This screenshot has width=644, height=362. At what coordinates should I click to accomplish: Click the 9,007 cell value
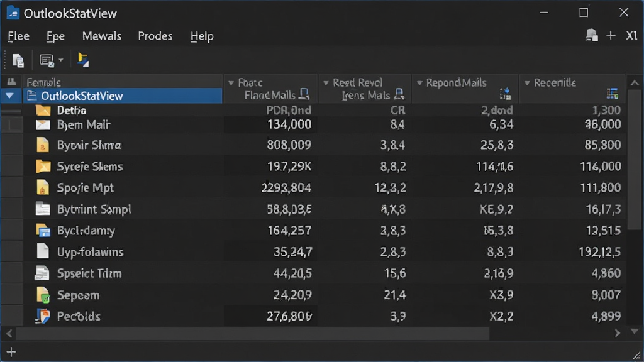[606, 295]
